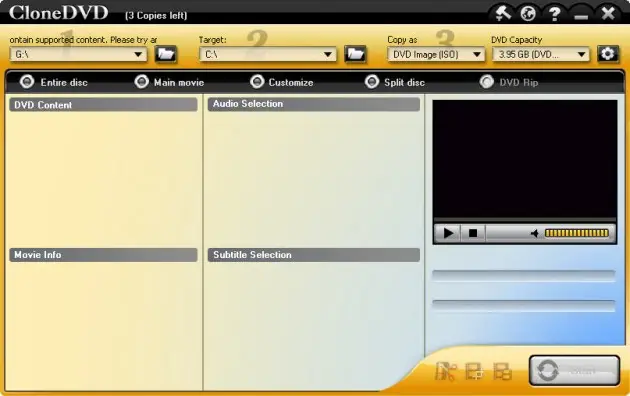The height and width of the screenshot is (396, 630).
Task: Open the hammer tools icon in title bar
Action: click(x=503, y=13)
